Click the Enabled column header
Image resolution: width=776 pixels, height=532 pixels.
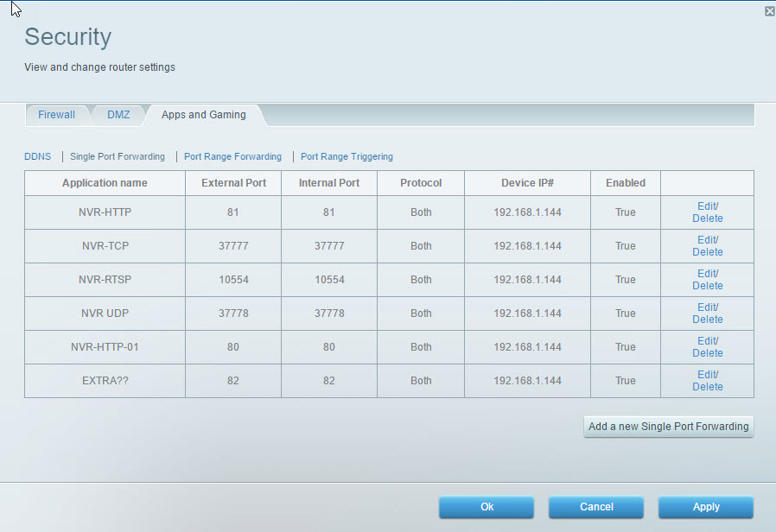tap(626, 183)
